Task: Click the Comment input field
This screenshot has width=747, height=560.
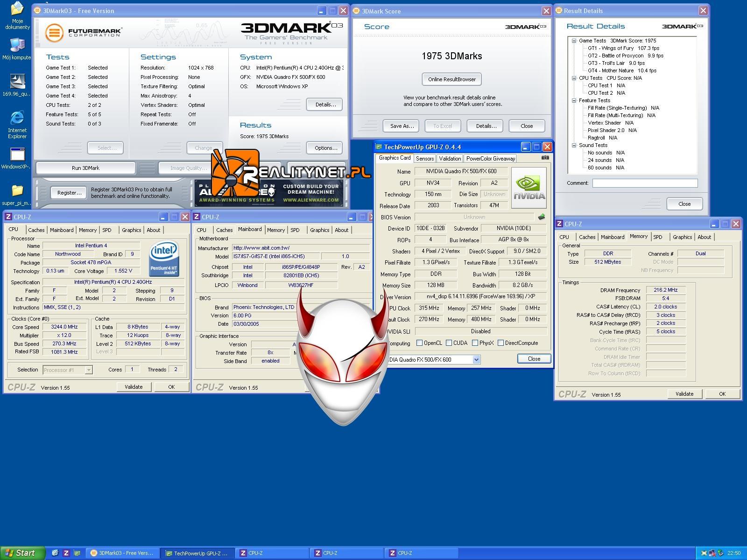Action: coord(645,183)
